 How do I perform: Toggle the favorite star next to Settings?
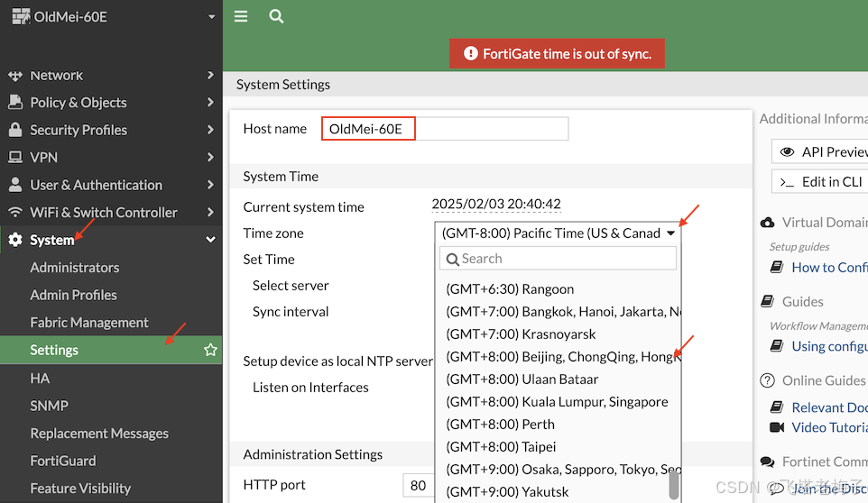coord(210,350)
